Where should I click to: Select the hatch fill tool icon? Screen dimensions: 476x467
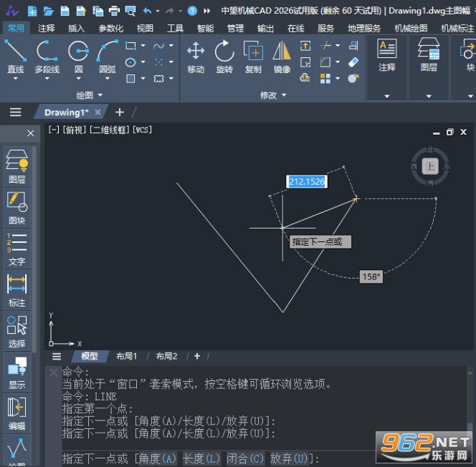point(130,79)
